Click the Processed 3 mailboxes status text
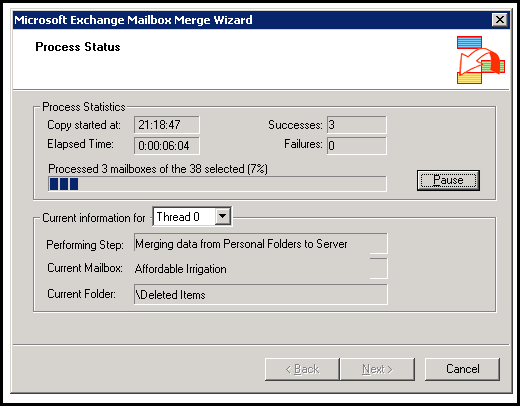The width and height of the screenshot is (520, 406). pyautogui.click(x=158, y=169)
